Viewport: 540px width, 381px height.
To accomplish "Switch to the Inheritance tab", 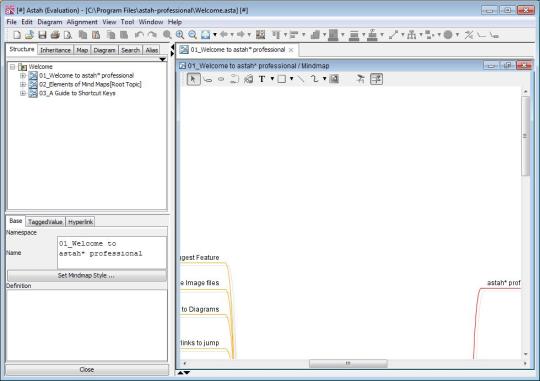I will tap(55, 50).
